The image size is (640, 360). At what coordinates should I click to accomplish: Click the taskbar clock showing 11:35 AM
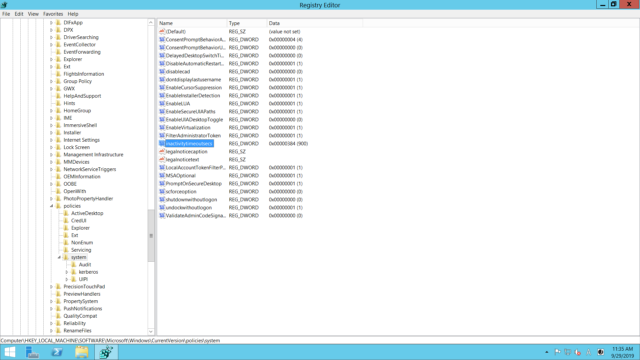pos(622,352)
